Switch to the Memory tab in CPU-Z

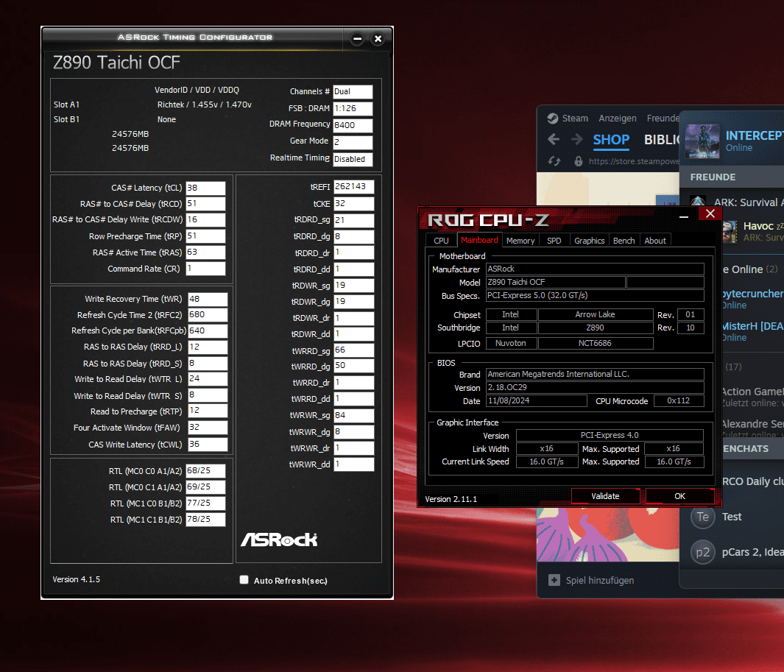tap(520, 241)
